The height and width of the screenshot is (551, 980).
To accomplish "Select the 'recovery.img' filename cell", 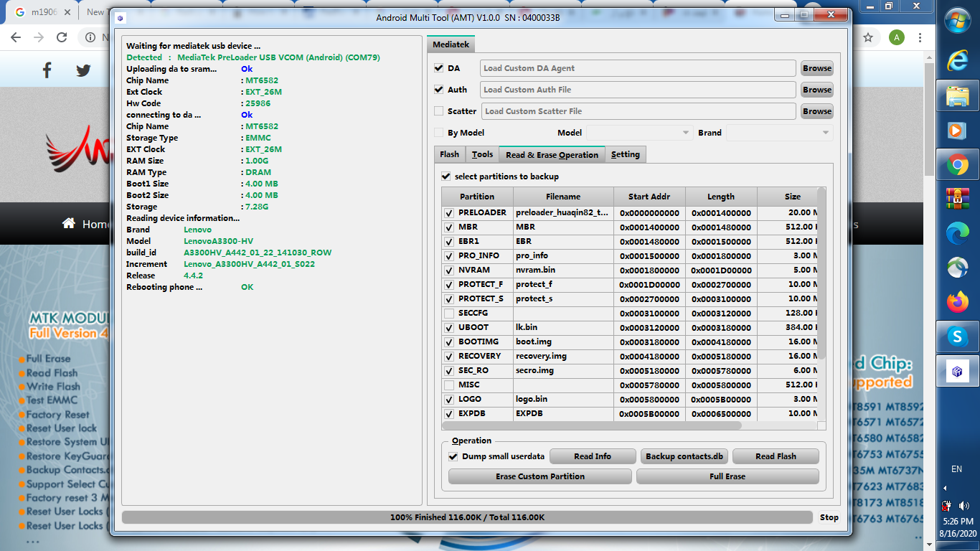I will coord(563,357).
